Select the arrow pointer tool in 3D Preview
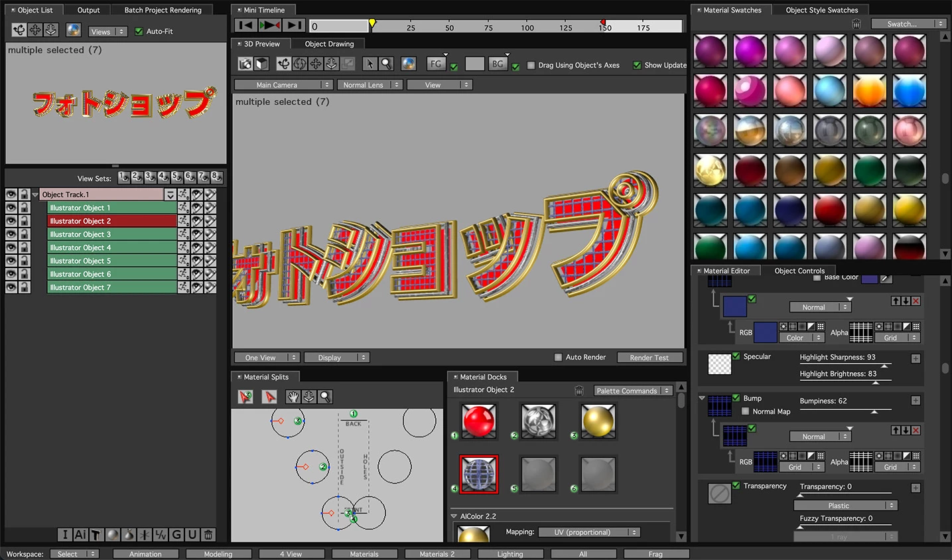Viewport: 952px width, 560px height. (370, 64)
